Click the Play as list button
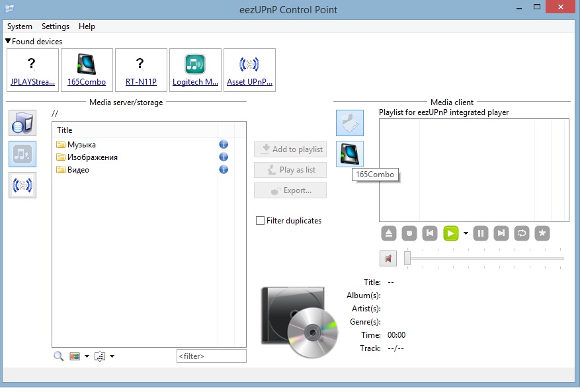The image size is (580, 392). [x=290, y=170]
